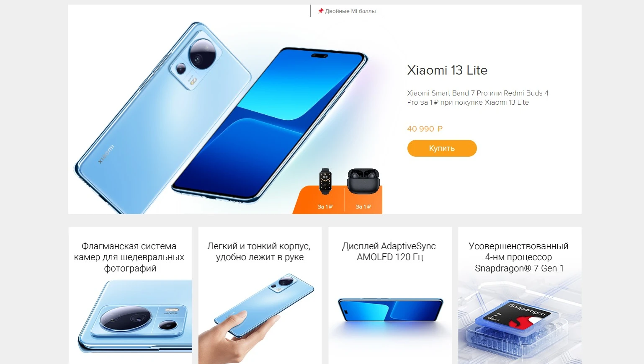
Task: Open the Легкий и тонкий корпус card heading
Action: click(x=259, y=252)
